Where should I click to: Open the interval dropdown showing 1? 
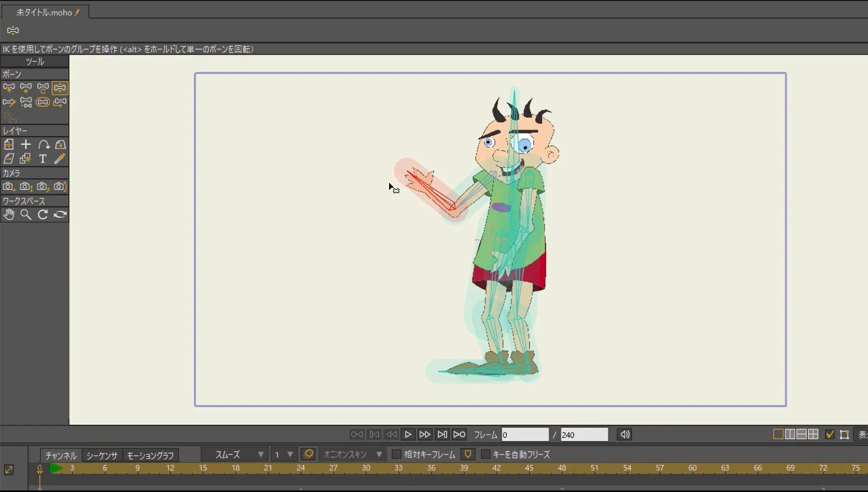pyautogui.click(x=283, y=455)
